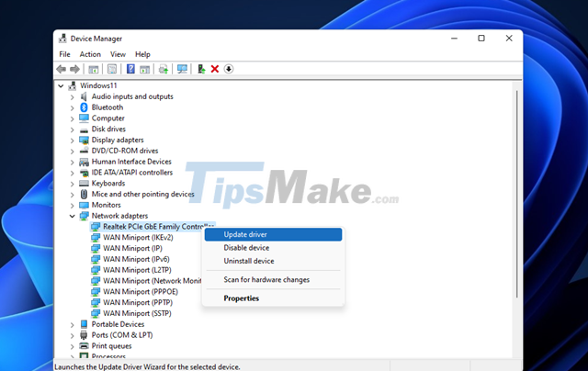Click the vertical scrollbar of the device tree
This screenshot has width=588, height=371.
[x=516, y=194]
